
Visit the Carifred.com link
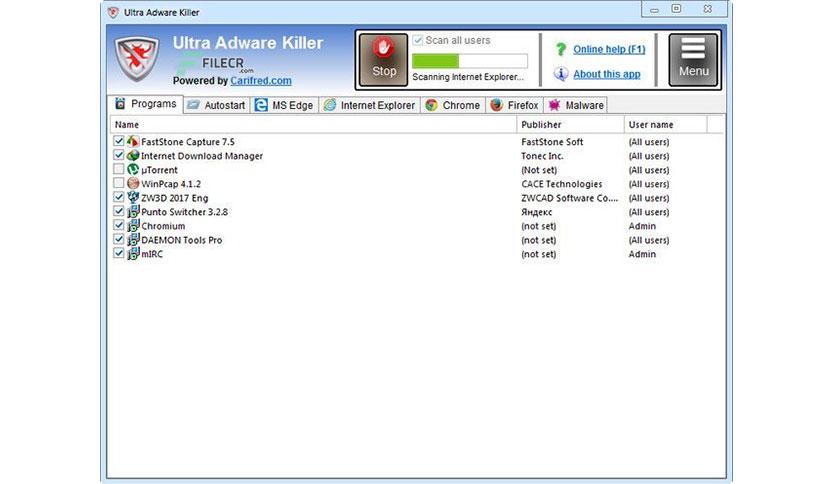pyautogui.click(x=261, y=80)
